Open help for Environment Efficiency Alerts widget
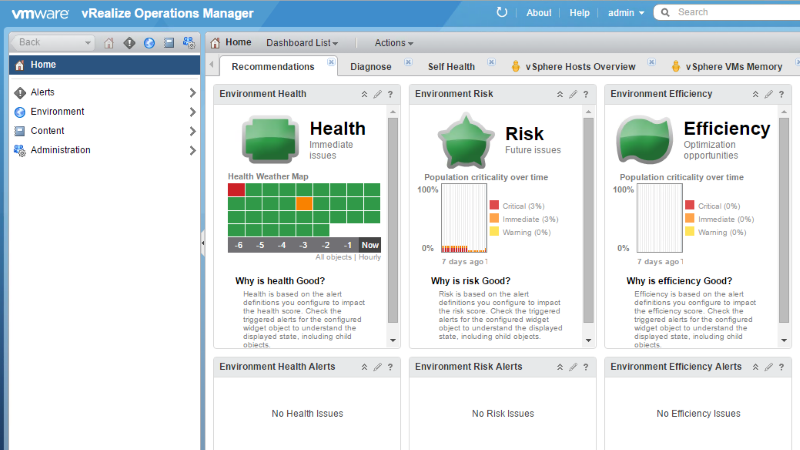800x450 pixels. 781,367
